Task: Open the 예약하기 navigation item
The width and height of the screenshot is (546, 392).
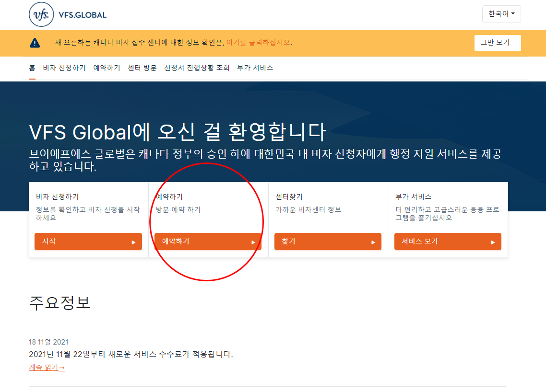Action: [107, 68]
